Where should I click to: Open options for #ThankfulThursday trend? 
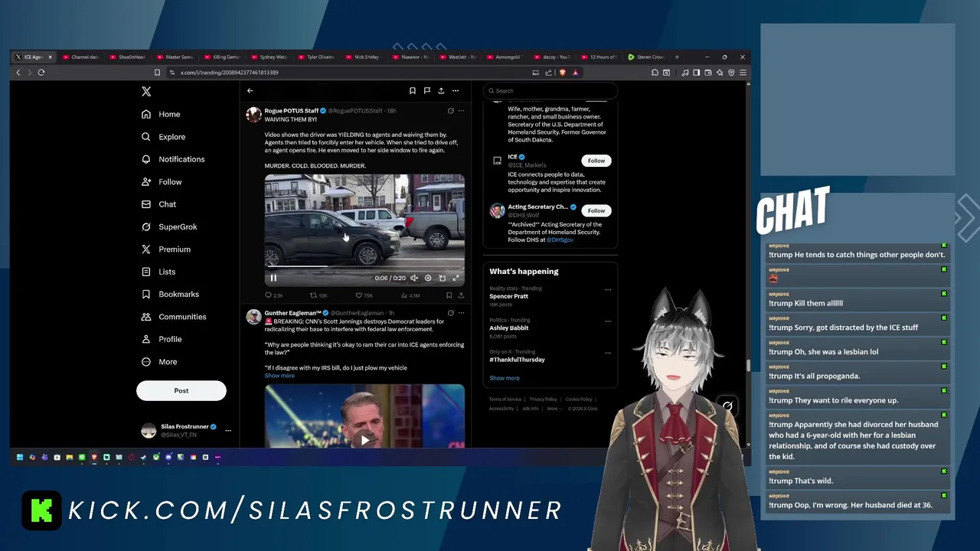point(608,354)
